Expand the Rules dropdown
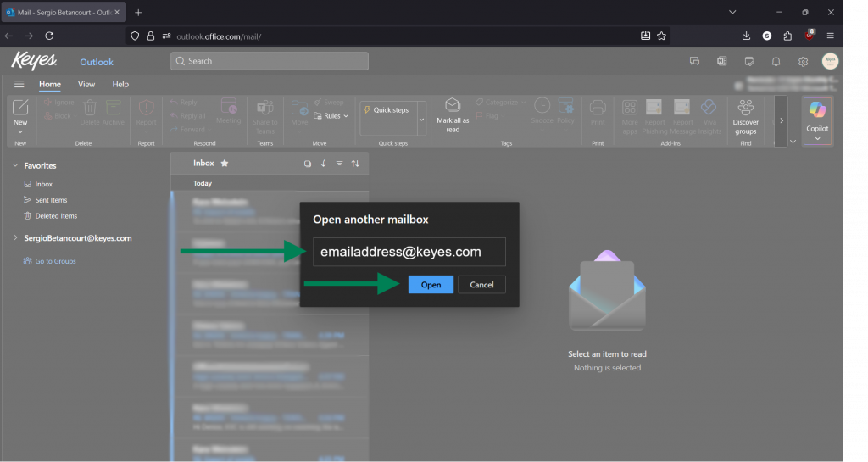The image size is (868, 462). coord(331,116)
